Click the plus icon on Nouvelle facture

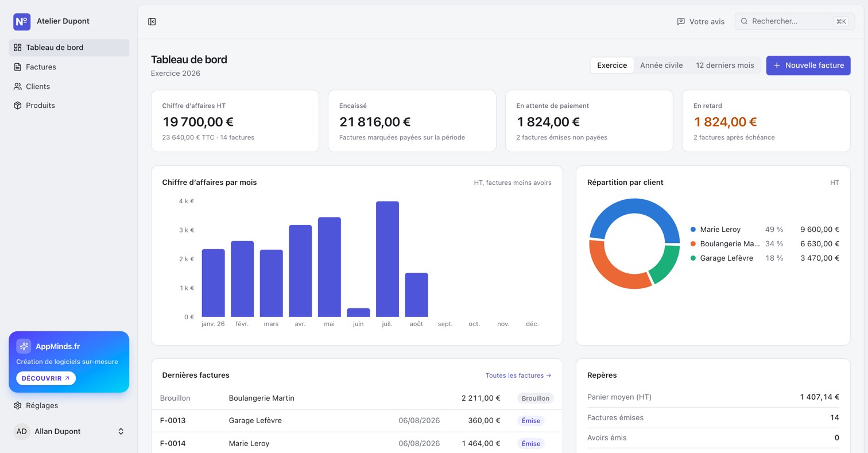777,65
